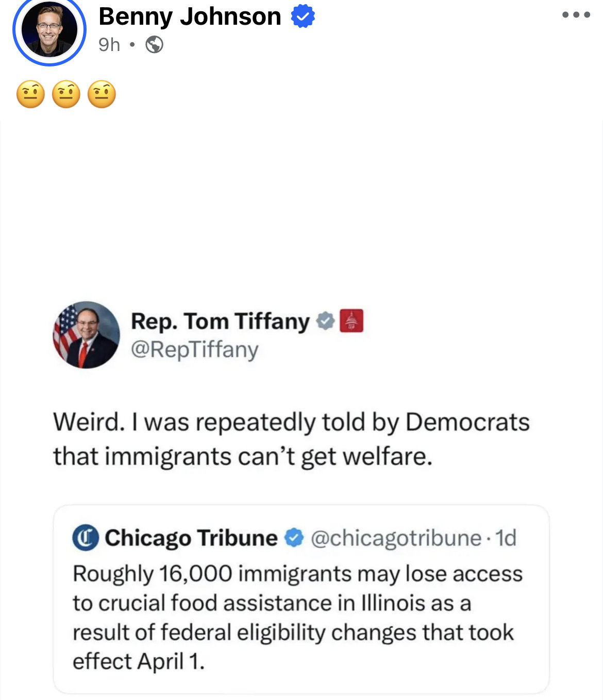This screenshot has height=700, width=603.
Task: Click the @RepTiffany handle
Action: click(x=194, y=349)
